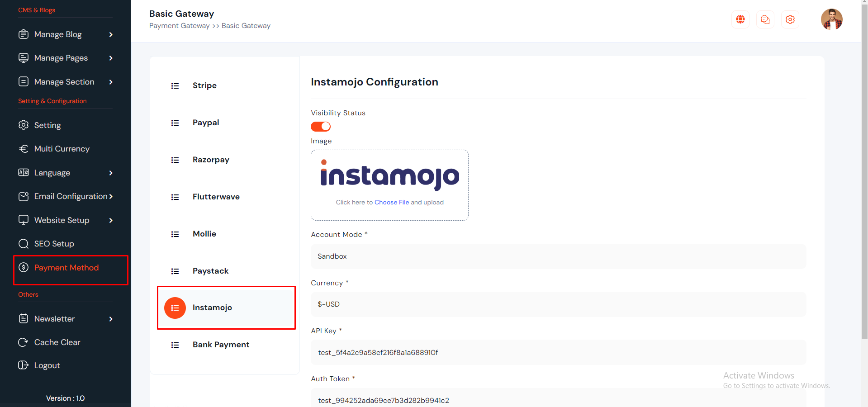Expand the Manage Pages chevron
The image size is (868, 407).
point(111,58)
